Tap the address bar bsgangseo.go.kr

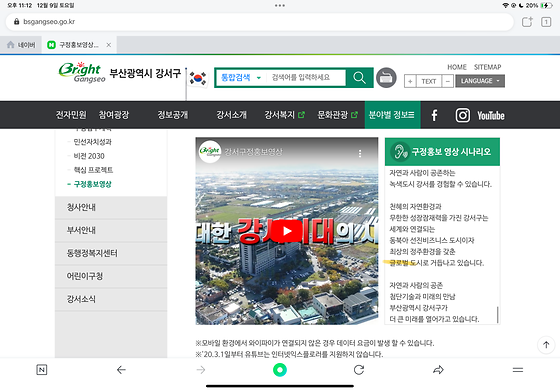pos(260,22)
